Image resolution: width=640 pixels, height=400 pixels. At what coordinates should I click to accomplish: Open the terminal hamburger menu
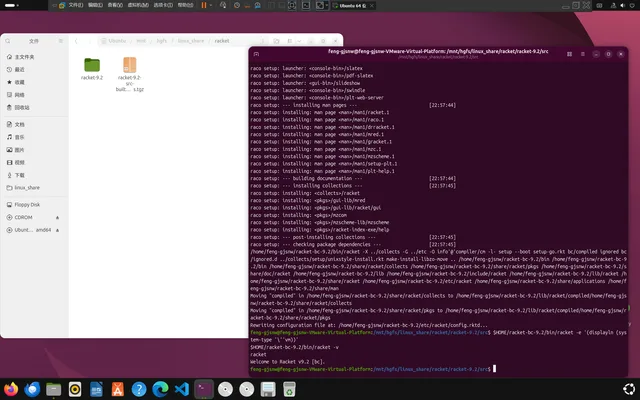pyautogui.click(x=583, y=54)
